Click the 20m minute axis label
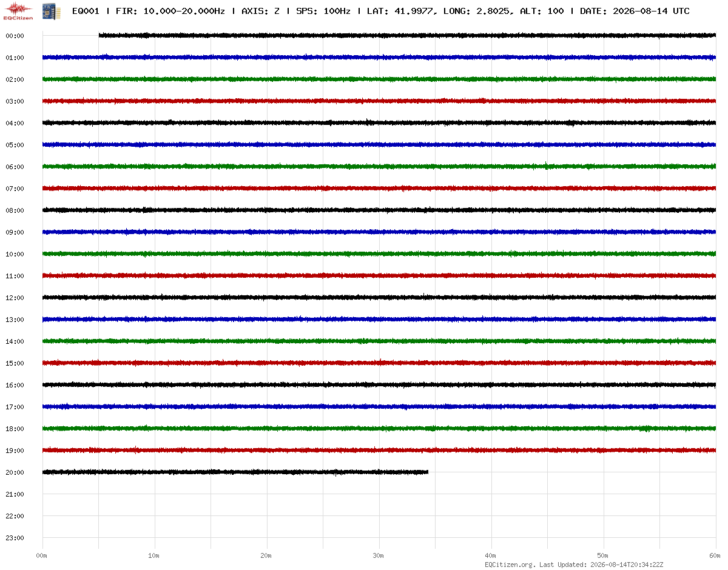Viewport: 728px width, 570px height. tap(266, 555)
